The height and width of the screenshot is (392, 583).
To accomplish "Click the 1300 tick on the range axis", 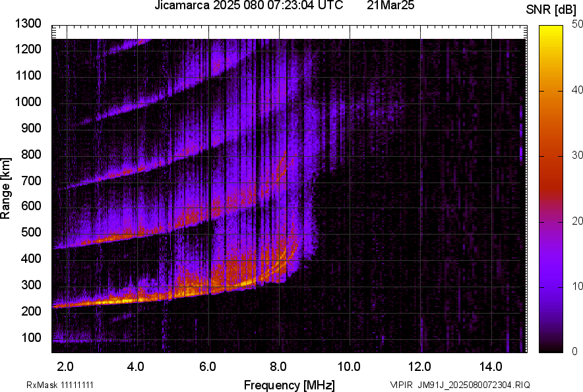I will [28, 24].
